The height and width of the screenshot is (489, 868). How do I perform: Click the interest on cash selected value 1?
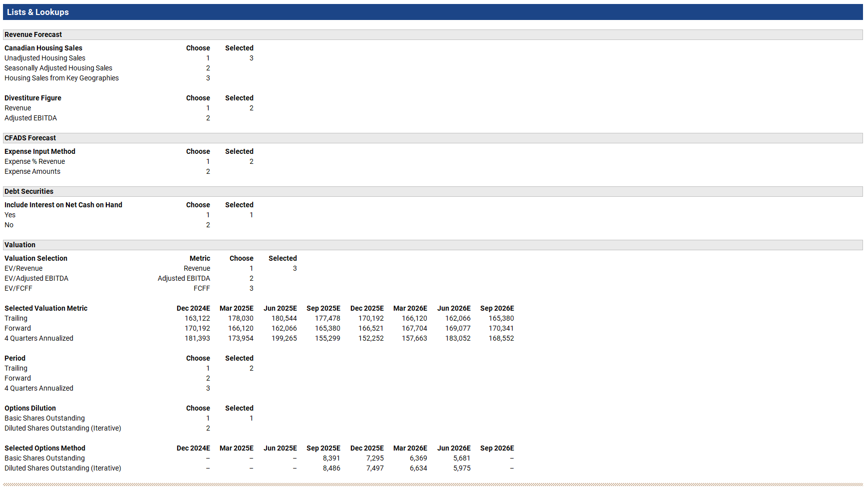point(252,215)
